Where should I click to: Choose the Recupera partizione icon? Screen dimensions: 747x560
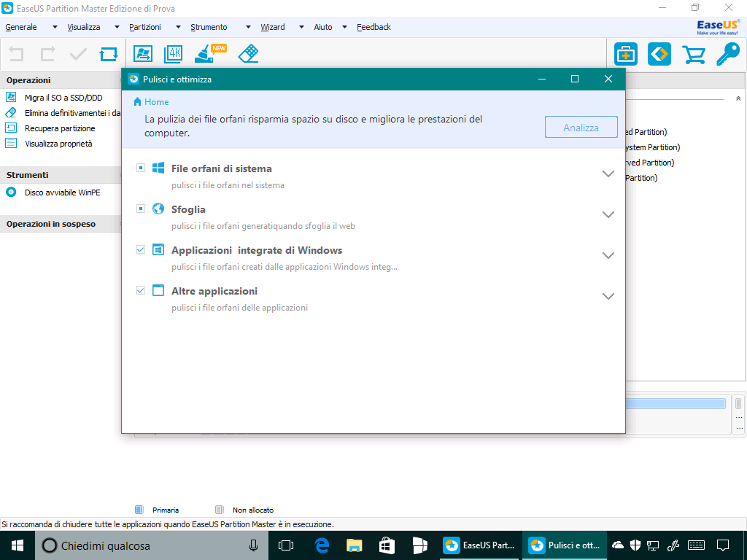(x=11, y=128)
